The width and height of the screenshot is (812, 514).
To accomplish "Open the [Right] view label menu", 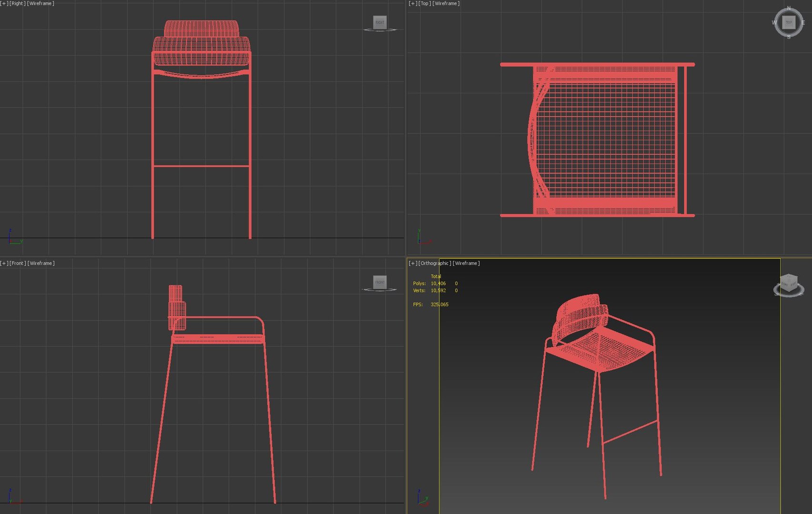I will [18, 3].
